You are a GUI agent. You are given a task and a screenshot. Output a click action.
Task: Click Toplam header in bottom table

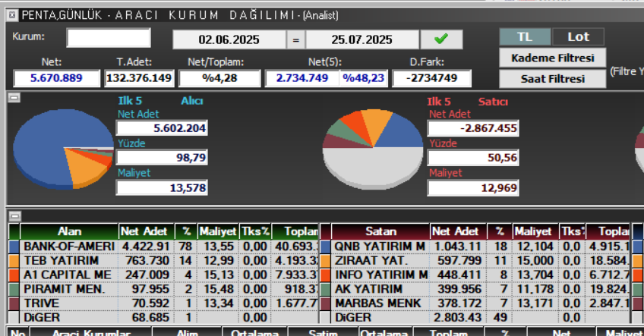pyautogui.click(x=448, y=332)
